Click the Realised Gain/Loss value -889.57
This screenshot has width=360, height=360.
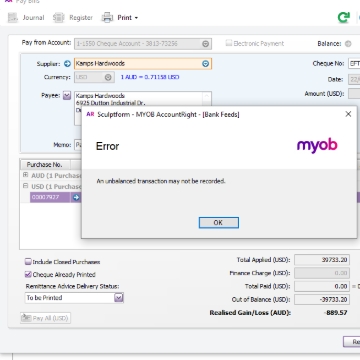pos(335,313)
